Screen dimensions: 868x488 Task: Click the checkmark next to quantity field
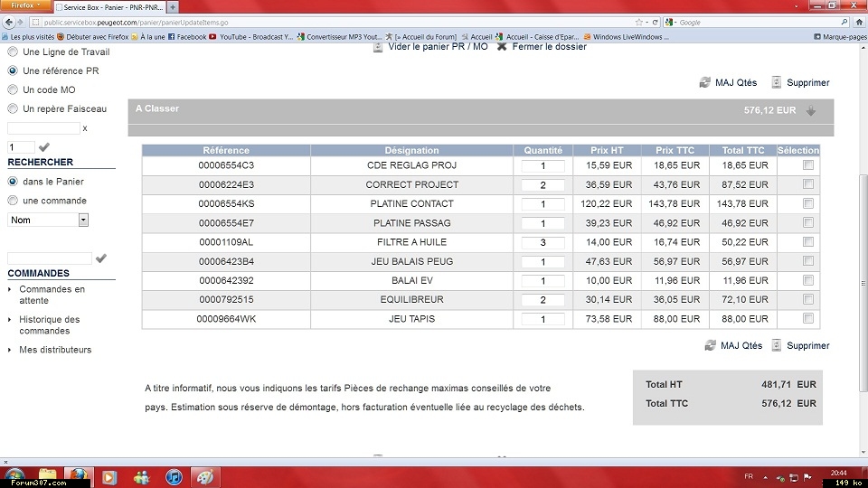point(44,147)
